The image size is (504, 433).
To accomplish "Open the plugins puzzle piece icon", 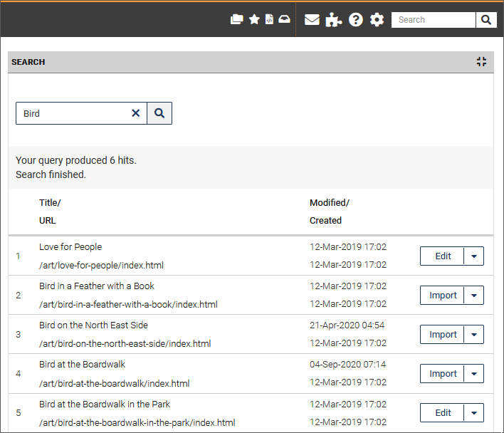I will point(333,20).
